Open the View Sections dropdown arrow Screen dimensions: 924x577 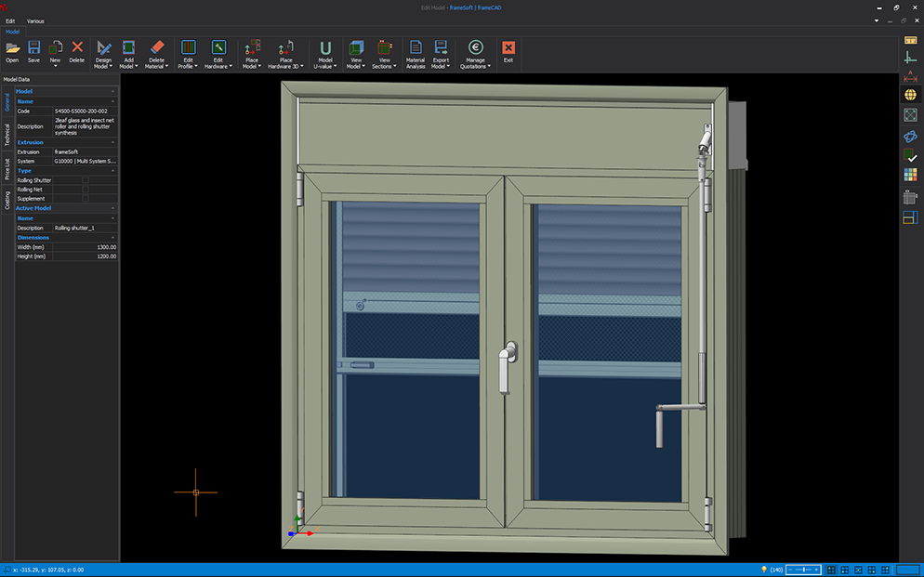395,67
